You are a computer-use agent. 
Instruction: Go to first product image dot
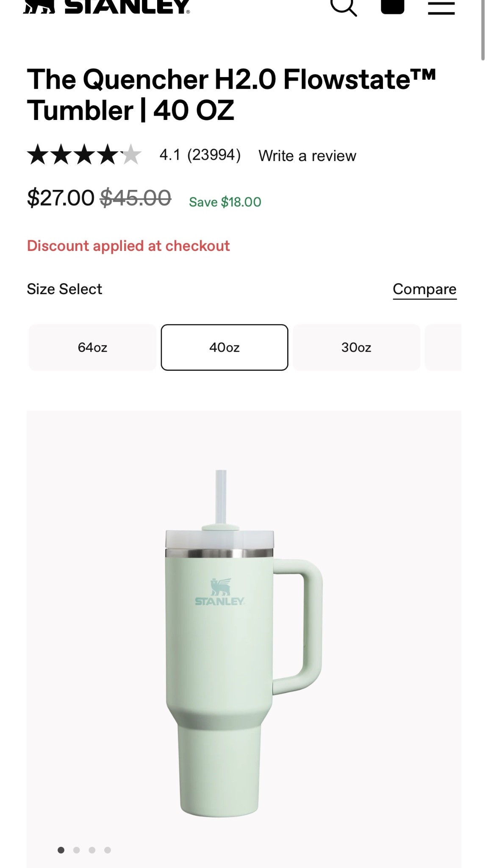(61, 850)
